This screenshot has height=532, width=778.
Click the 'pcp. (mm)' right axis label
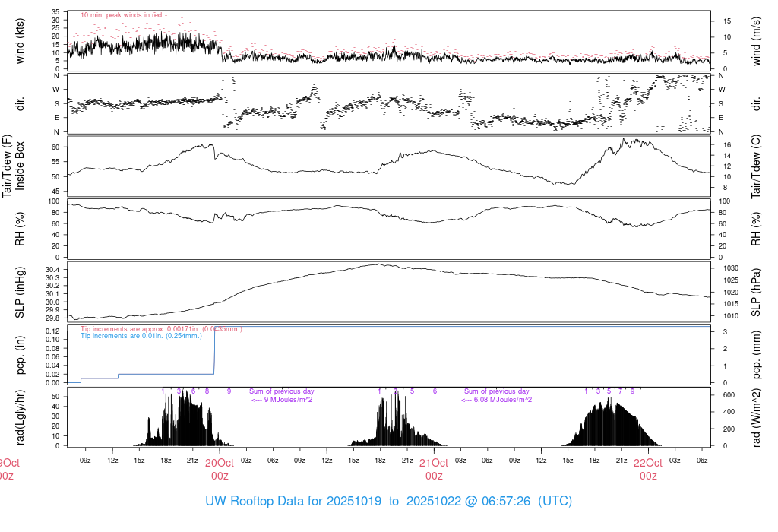tap(756, 355)
